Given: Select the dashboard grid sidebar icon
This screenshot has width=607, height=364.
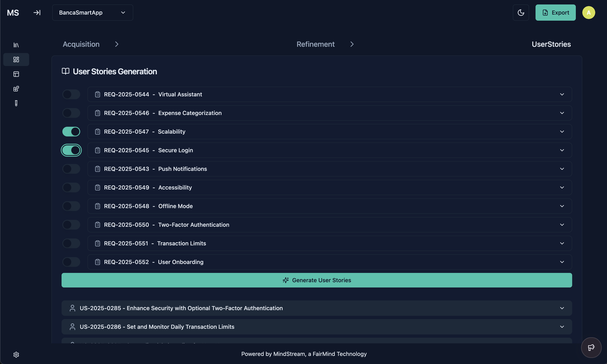Looking at the screenshot, I should point(16,60).
